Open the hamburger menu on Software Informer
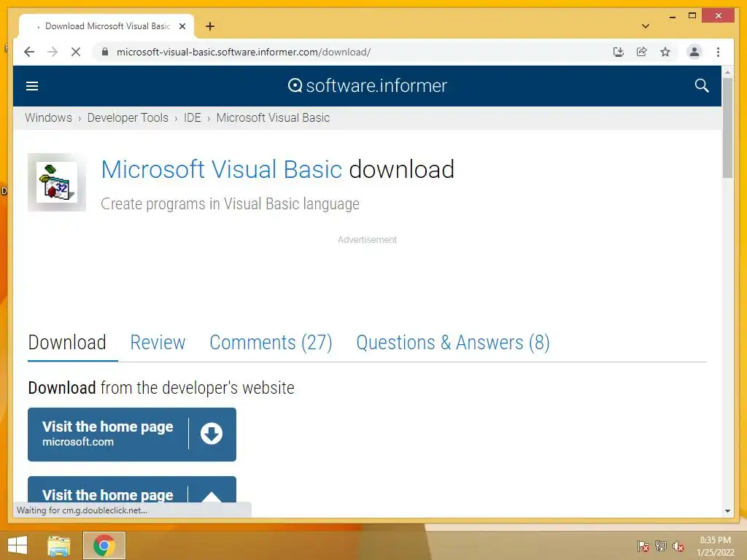Image resolution: width=747 pixels, height=560 pixels. [32, 86]
